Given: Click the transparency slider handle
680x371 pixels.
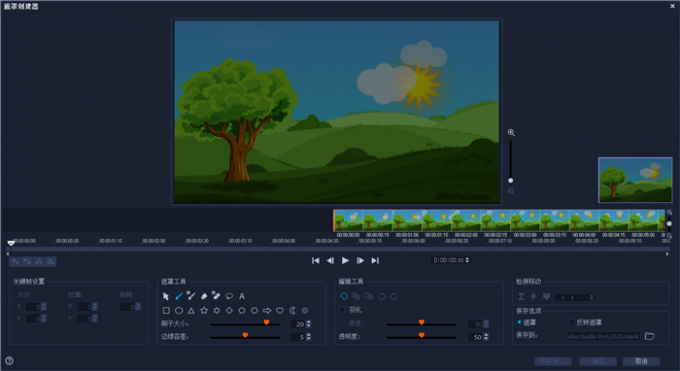Looking at the screenshot, I should click(421, 335).
